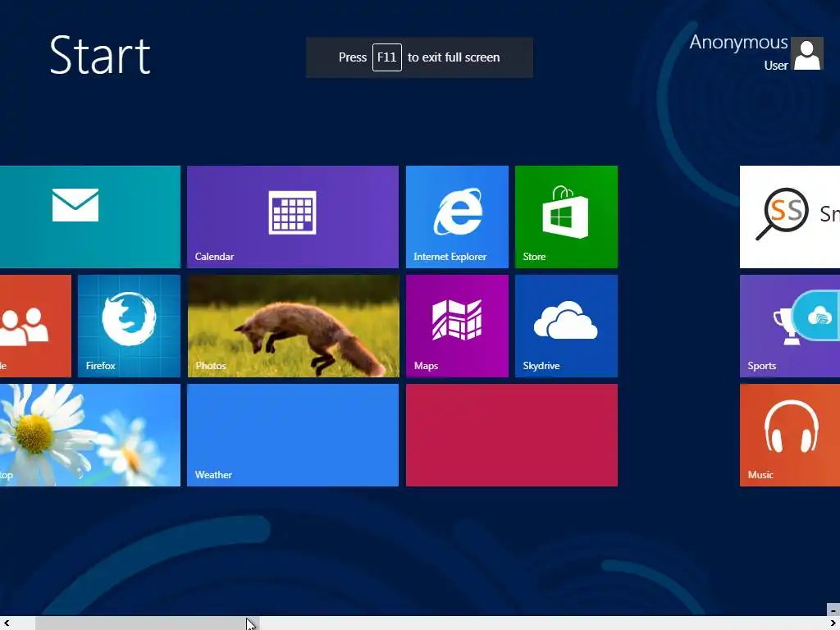The height and width of the screenshot is (630, 840).
Task: Open the Calendar tile
Action: pos(293,217)
